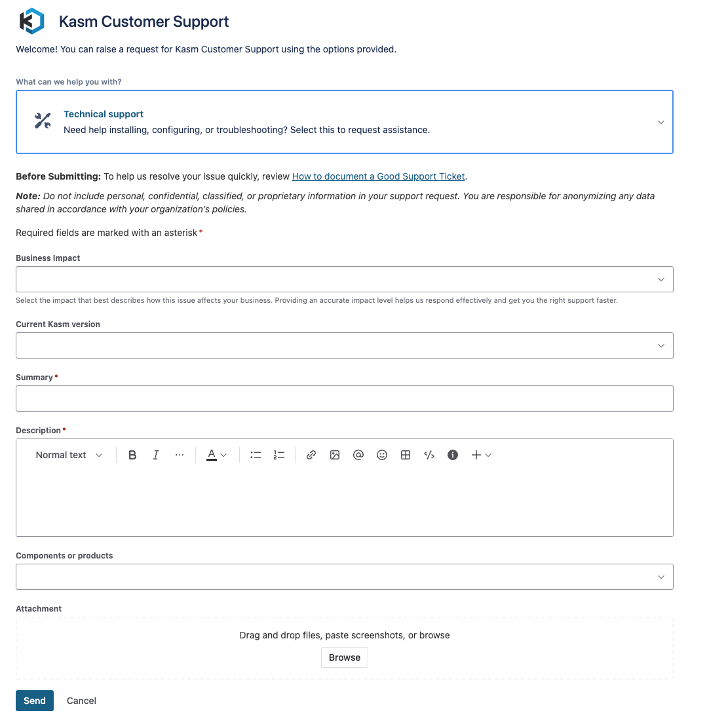The image size is (728, 721).
Task: Insert a numbered list in description
Action: point(279,455)
